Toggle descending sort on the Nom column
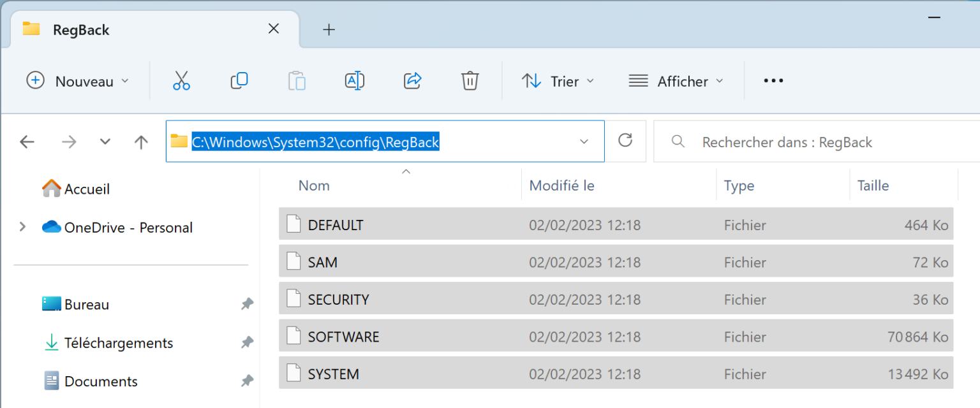 tap(314, 186)
